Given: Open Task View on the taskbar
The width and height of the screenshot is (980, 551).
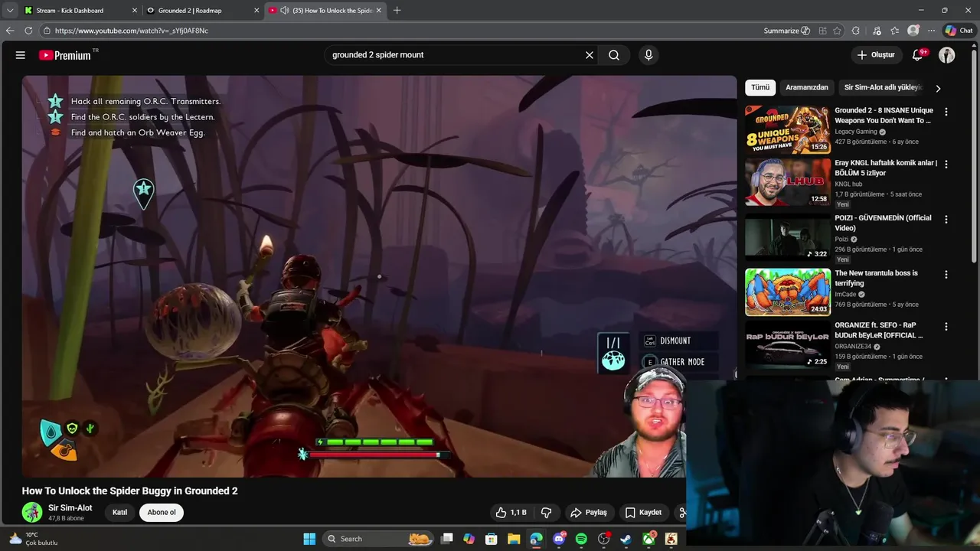Looking at the screenshot, I should click(x=447, y=539).
